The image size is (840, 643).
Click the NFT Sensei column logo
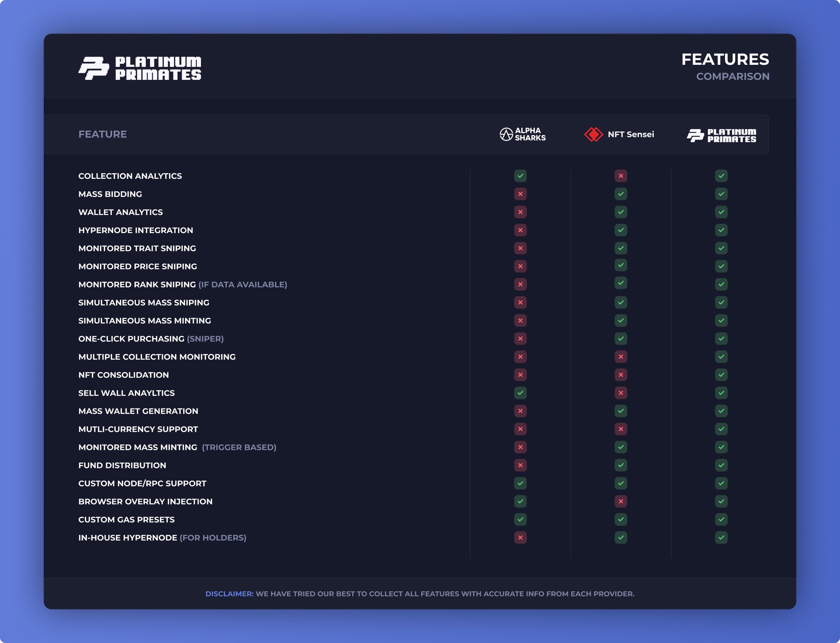point(619,134)
